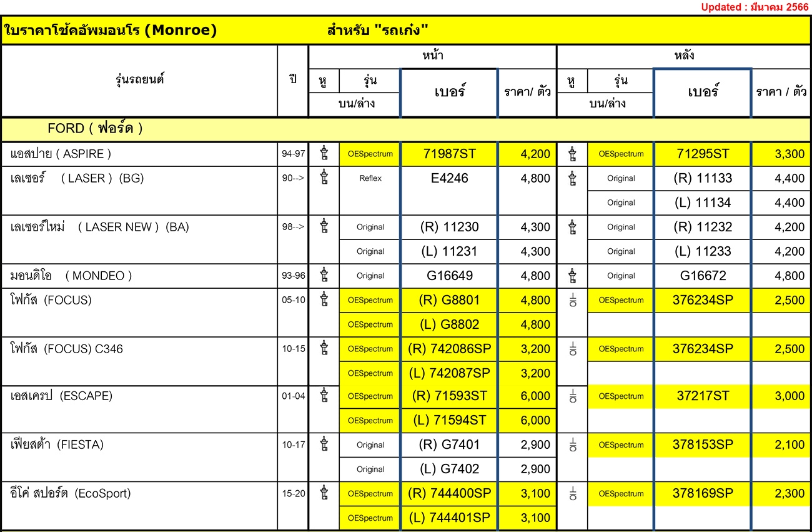Screen dimensions: 812x532
Task: Select front part number (R) 11230
Action: 449,227
